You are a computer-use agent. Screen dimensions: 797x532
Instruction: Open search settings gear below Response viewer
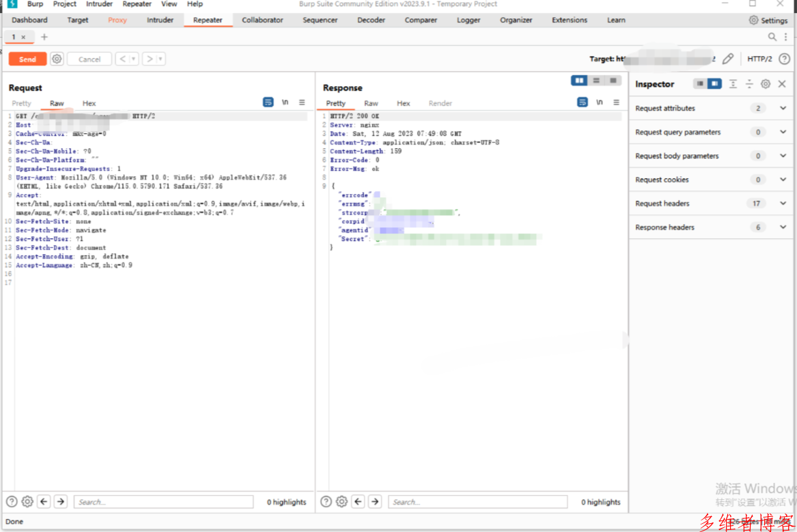click(x=342, y=502)
